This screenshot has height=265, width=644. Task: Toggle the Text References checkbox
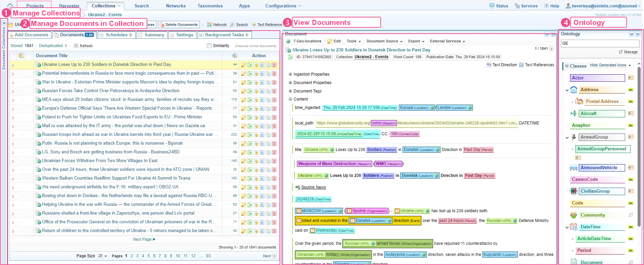(521, 65)
